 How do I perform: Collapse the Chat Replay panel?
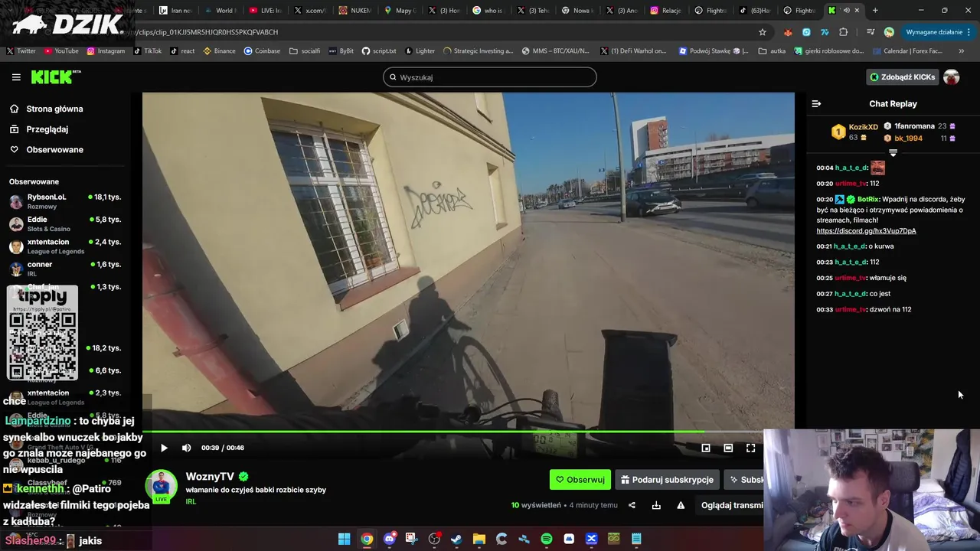point(816,104)
